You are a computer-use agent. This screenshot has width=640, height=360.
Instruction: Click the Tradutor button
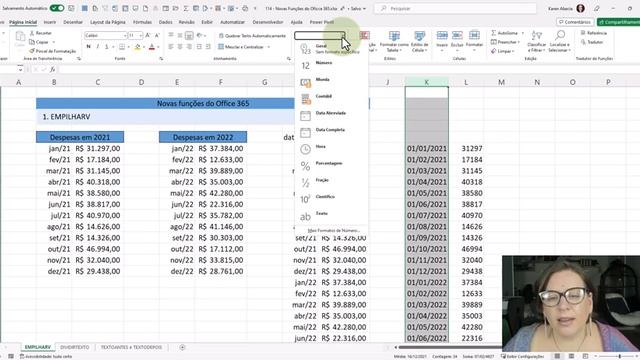(592, 42)
